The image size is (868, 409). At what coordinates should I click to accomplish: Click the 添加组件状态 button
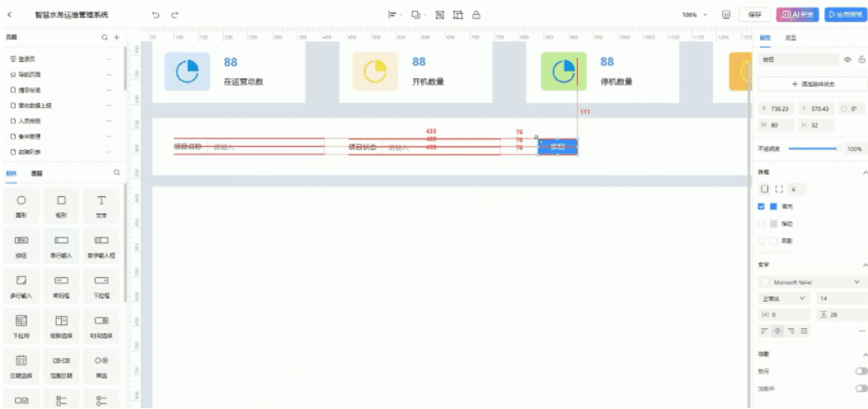pyautogui.click(x=812, y=84)
